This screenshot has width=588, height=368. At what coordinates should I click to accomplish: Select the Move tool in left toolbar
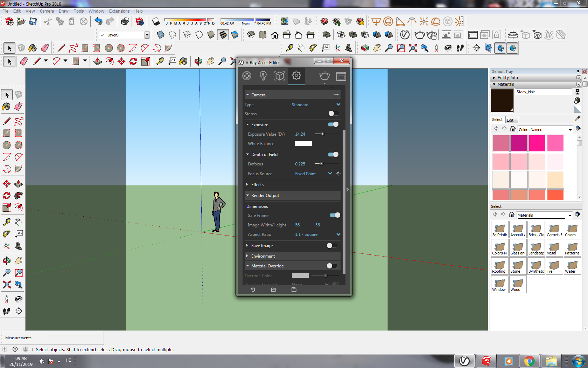click(x=7, y=184)
